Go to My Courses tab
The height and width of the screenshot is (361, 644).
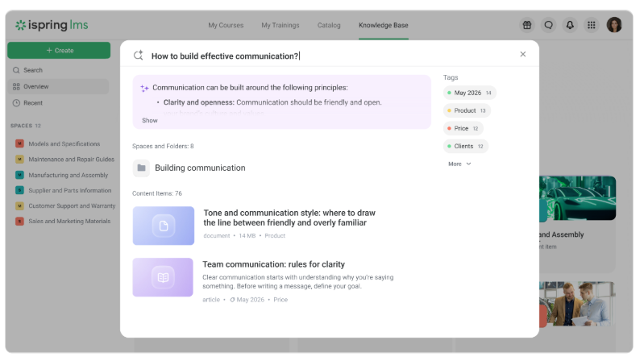[x=226, y=25]
